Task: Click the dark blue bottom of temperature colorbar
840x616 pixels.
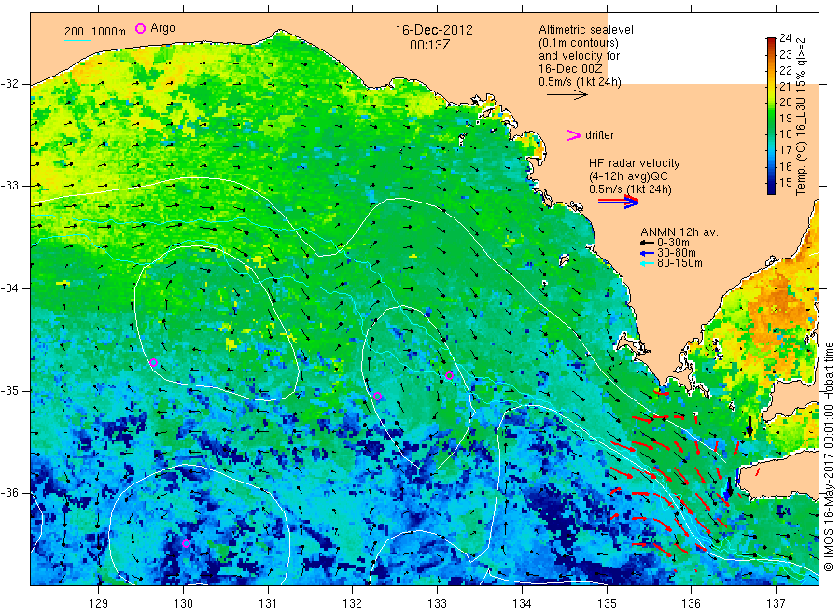Action: tap(771, 189)
